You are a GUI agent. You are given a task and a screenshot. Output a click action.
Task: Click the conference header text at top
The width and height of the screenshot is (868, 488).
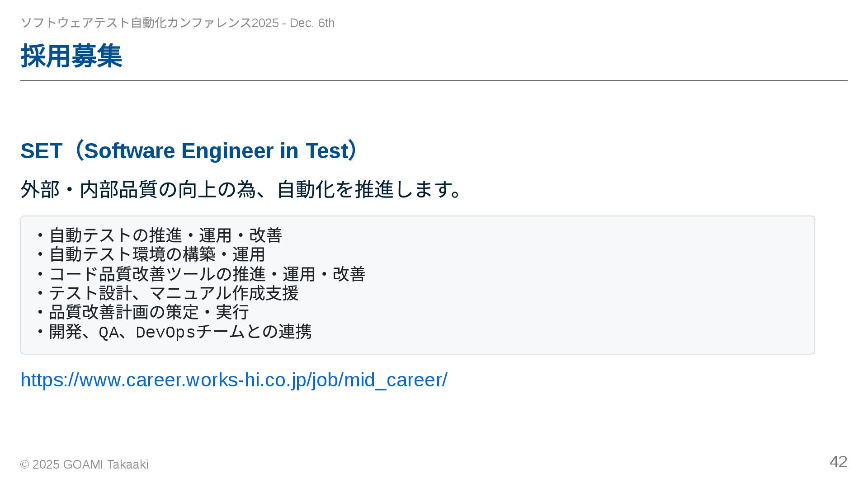pyautogui.click(x=177, y=23)
